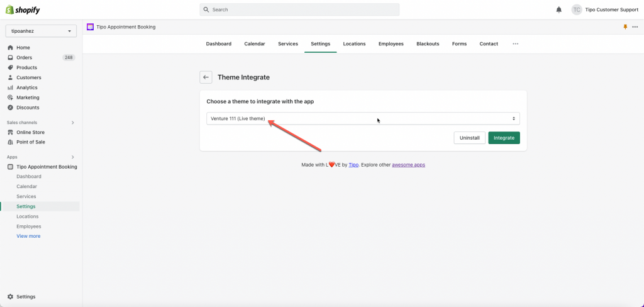Click the Point of Sale icon
Viewport: 644px width, 307px height.
pos(10,142)
